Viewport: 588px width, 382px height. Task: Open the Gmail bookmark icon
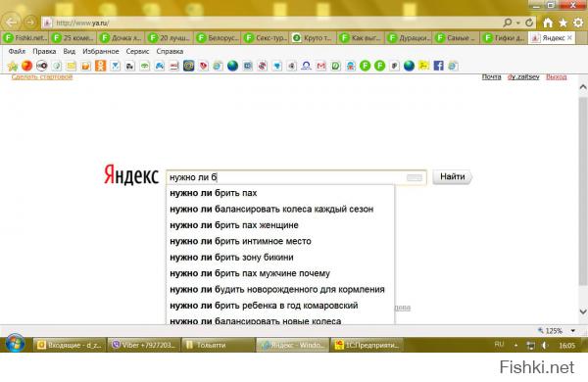[x=321, y=66]
